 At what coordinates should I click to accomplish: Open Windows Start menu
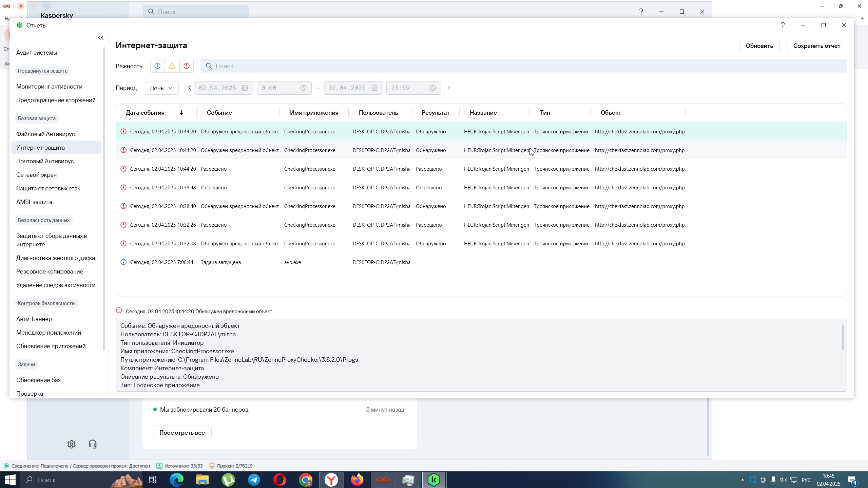tap(10, 480)
